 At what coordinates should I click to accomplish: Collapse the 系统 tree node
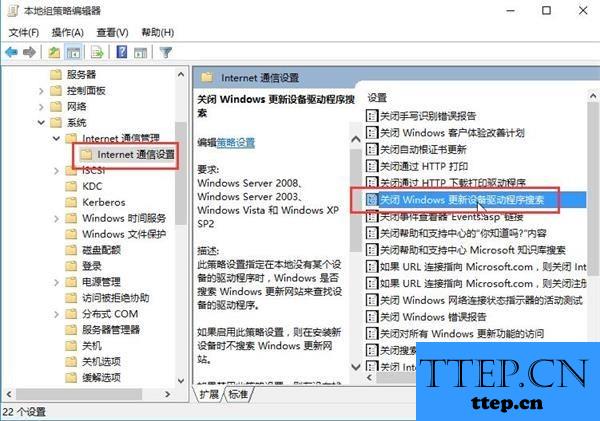(x=41, y=122)
